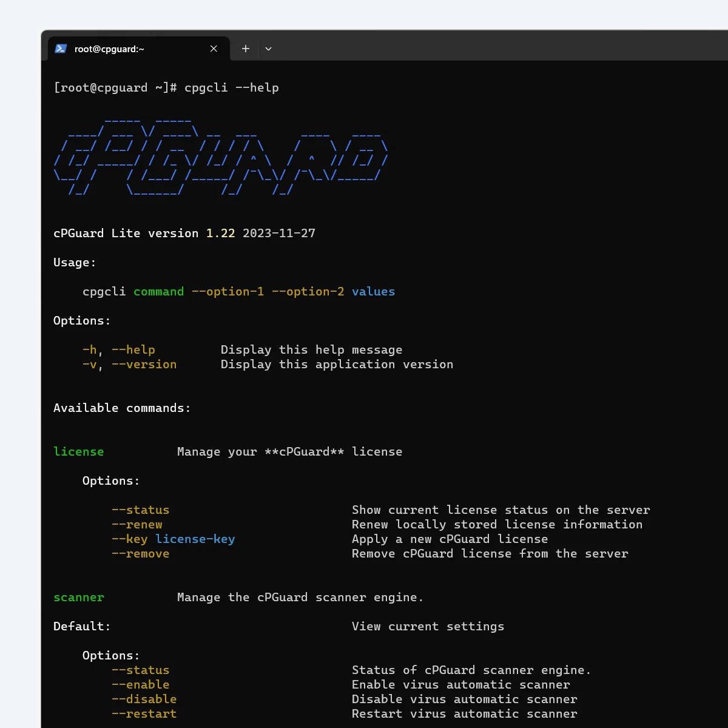The height and width of the screenshot is (728, 728).
Task: Click Restart virus automatic scanner text
Action: 464,713
